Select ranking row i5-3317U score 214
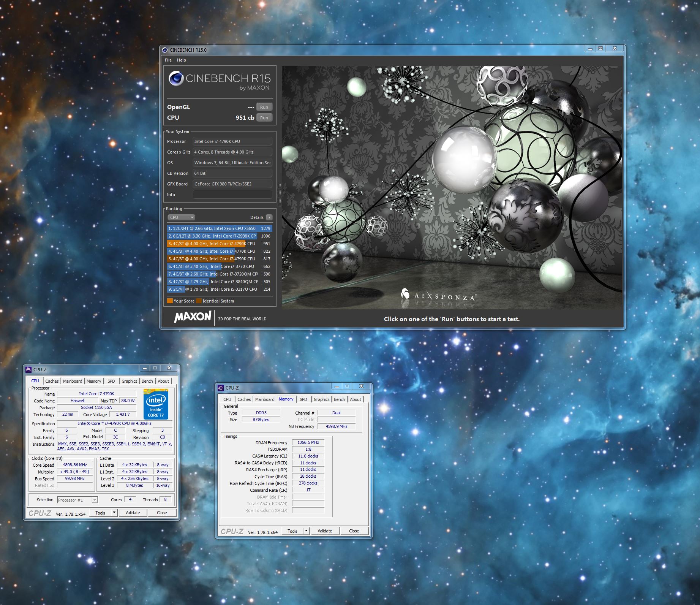The height and width of the screenshot is (605, 700). pyautogui.click(x=220, y=289)
